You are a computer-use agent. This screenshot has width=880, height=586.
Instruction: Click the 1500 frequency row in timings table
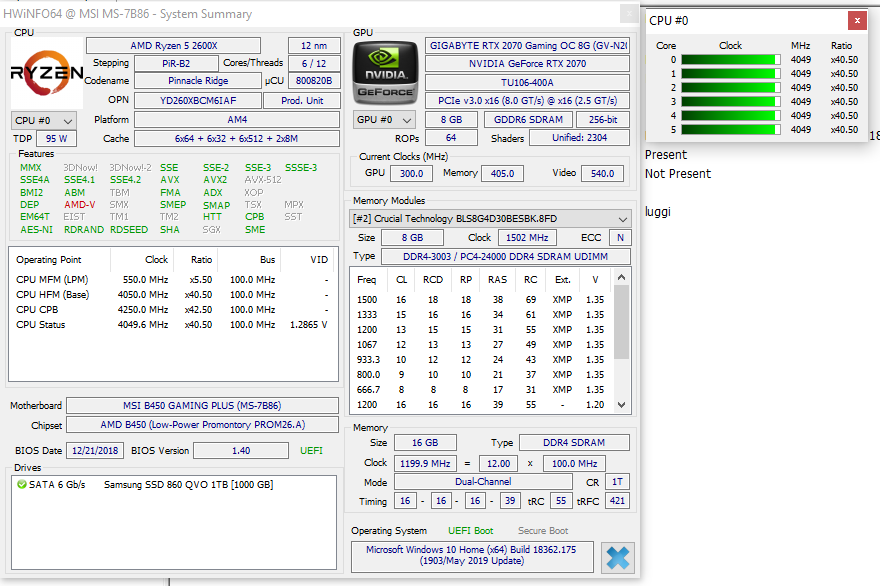click(x=481, y=300)
